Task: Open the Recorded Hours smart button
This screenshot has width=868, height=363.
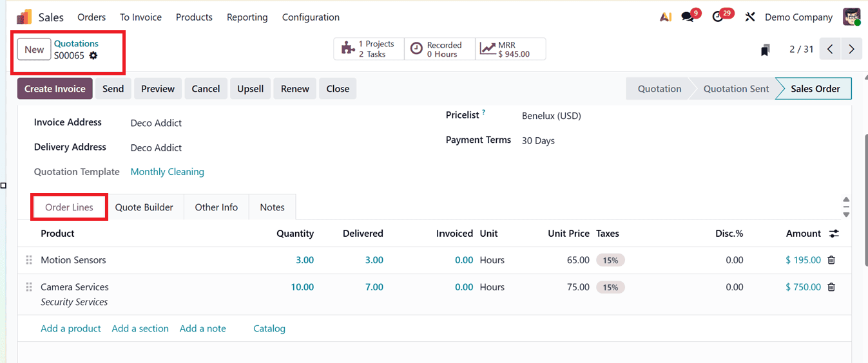Action: [x=439, y=49]
